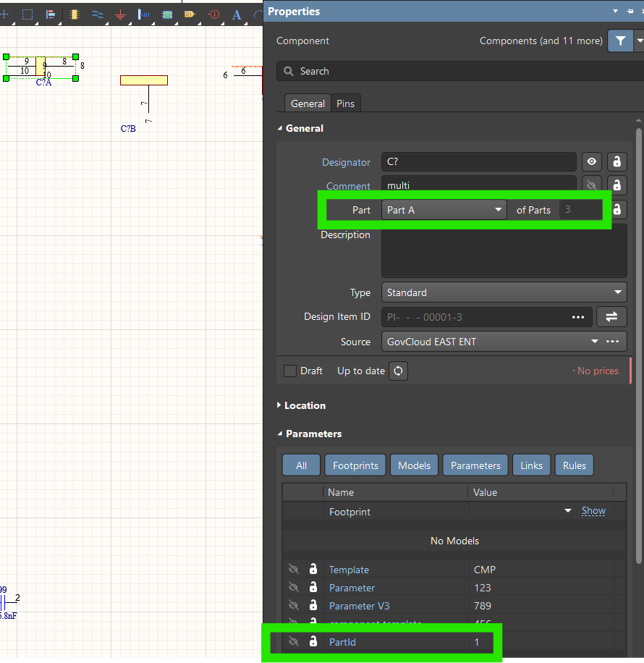Click the No prices link
644x663 pixels.
pyautogui.click(x=598, y=371)
